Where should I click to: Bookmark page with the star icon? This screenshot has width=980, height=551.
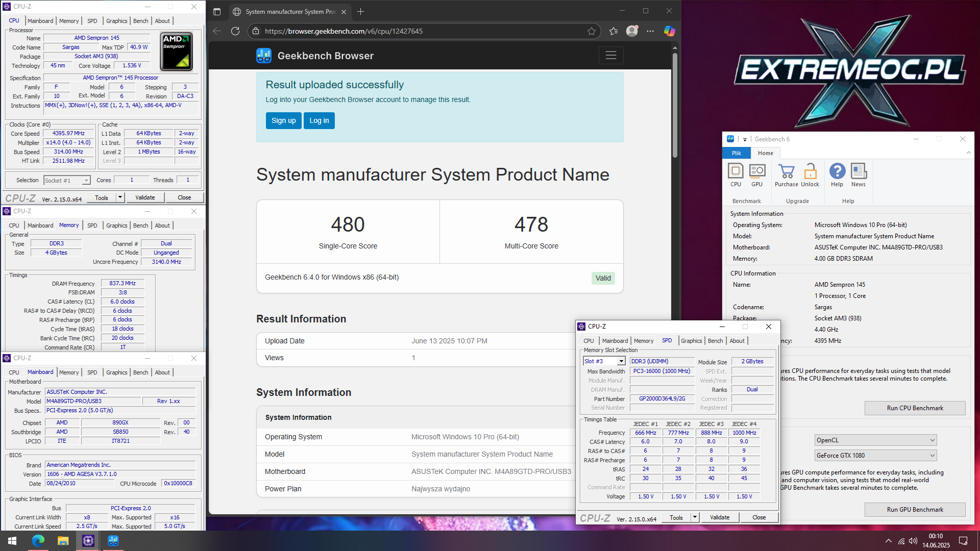coord(592,31)
